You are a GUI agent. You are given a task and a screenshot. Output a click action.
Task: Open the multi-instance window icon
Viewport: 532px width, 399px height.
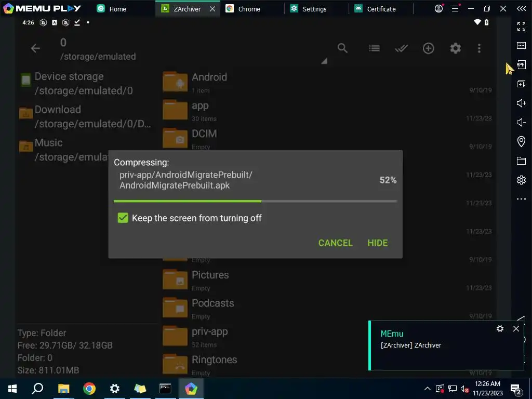click(521, 84)
